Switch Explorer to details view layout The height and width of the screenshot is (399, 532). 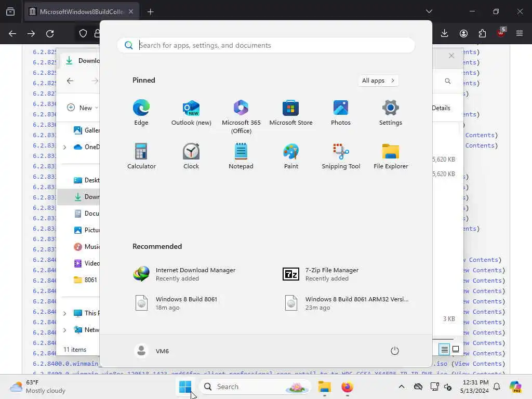(444, 349)
